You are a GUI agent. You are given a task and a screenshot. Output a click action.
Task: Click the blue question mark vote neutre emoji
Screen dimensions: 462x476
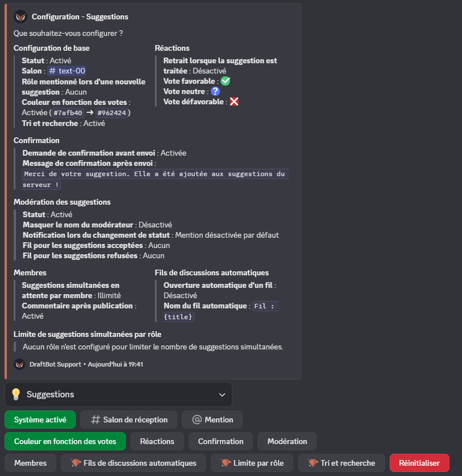[215, 91]
